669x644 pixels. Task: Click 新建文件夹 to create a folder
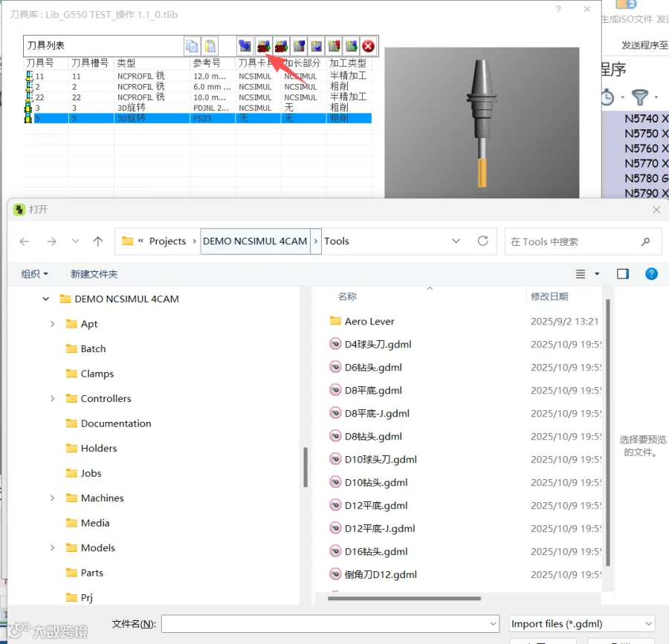click(94, 274)
